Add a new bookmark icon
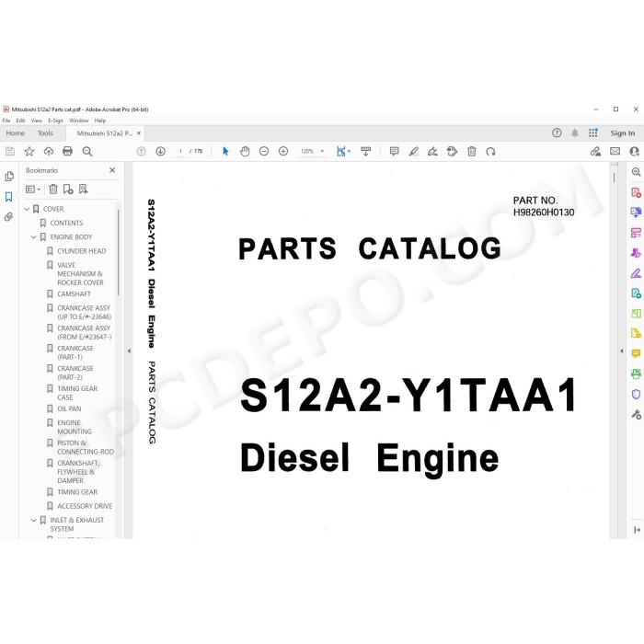The image size is (644, 644). pyautogui.click(x=68, y=189)
